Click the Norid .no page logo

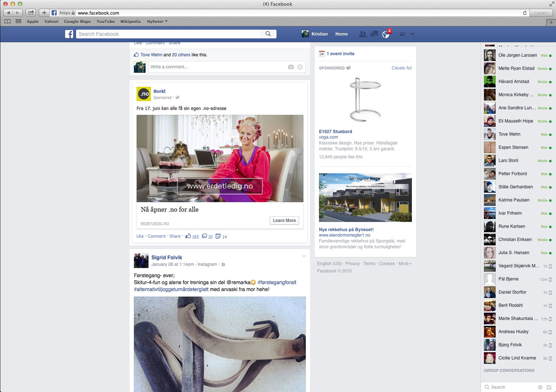coord(143,94)
